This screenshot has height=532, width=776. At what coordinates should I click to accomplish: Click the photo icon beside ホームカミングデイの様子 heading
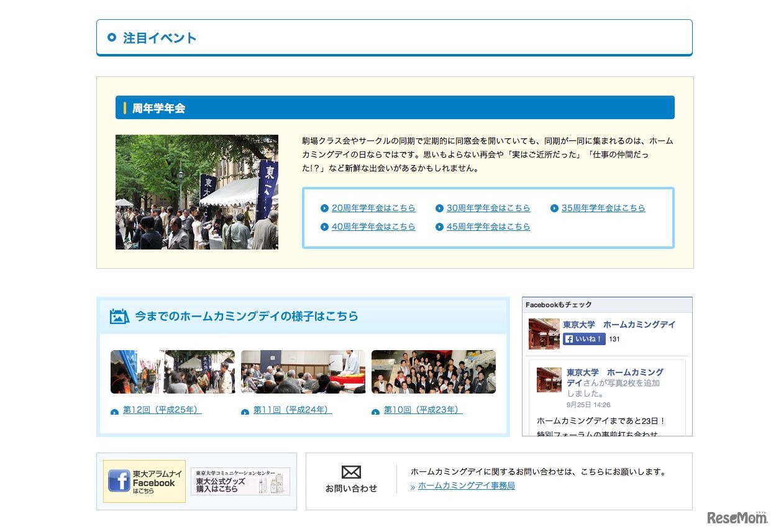(118, 316)
